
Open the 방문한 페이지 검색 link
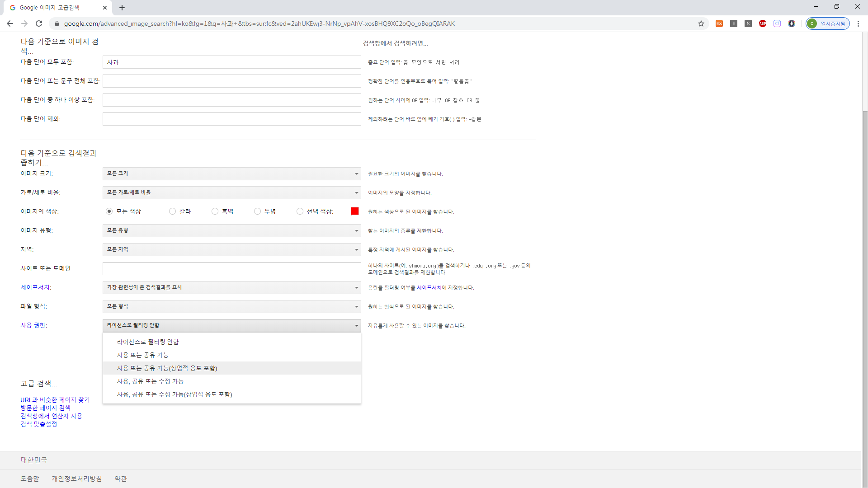pyautogui.click(x=45, y=408)
